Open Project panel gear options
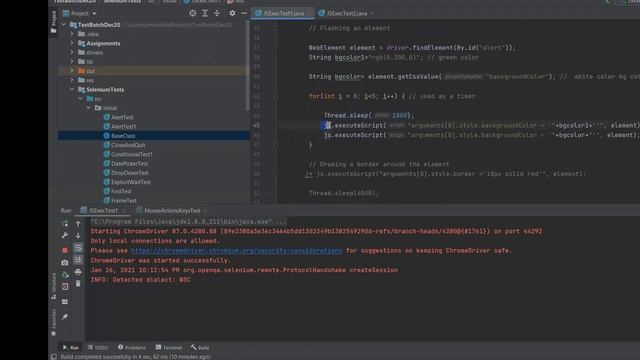The width and height of the screenshot is (640, 360). 232,13
